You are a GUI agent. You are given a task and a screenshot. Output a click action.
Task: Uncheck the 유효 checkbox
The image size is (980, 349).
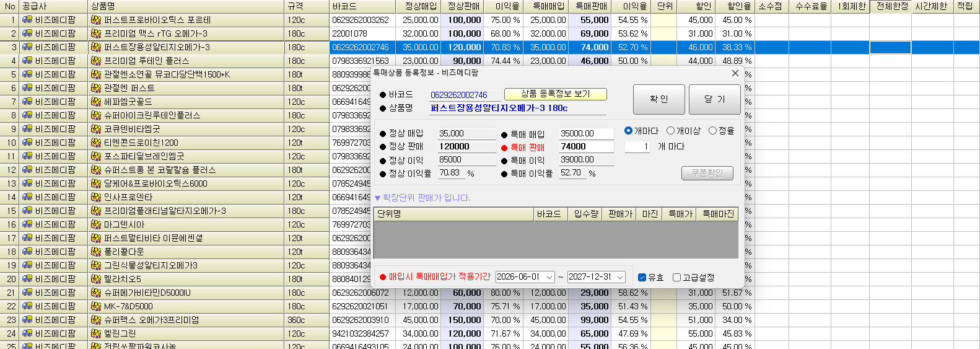coord(642,278)
